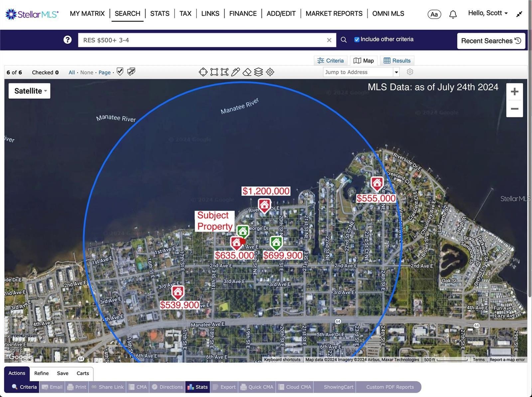
Task: Expand the Jump to Address dropdown arrow
Action: [x=396, y=72]
